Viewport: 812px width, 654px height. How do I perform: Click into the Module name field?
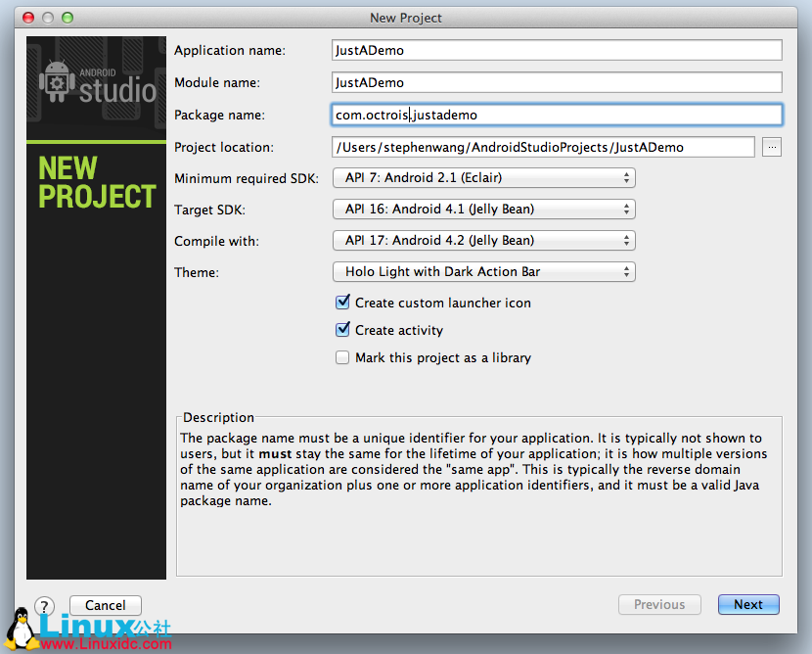(557, 82)
